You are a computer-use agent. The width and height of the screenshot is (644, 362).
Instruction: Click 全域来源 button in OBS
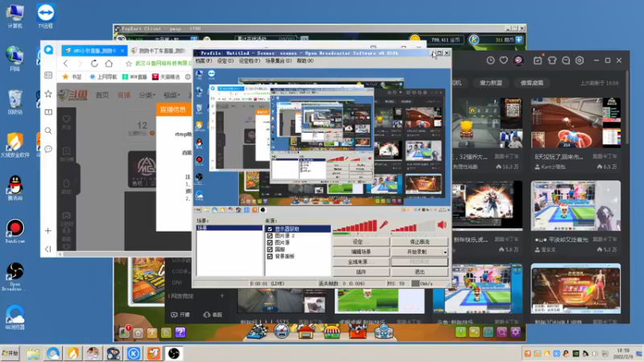click(x=361, y=262)
